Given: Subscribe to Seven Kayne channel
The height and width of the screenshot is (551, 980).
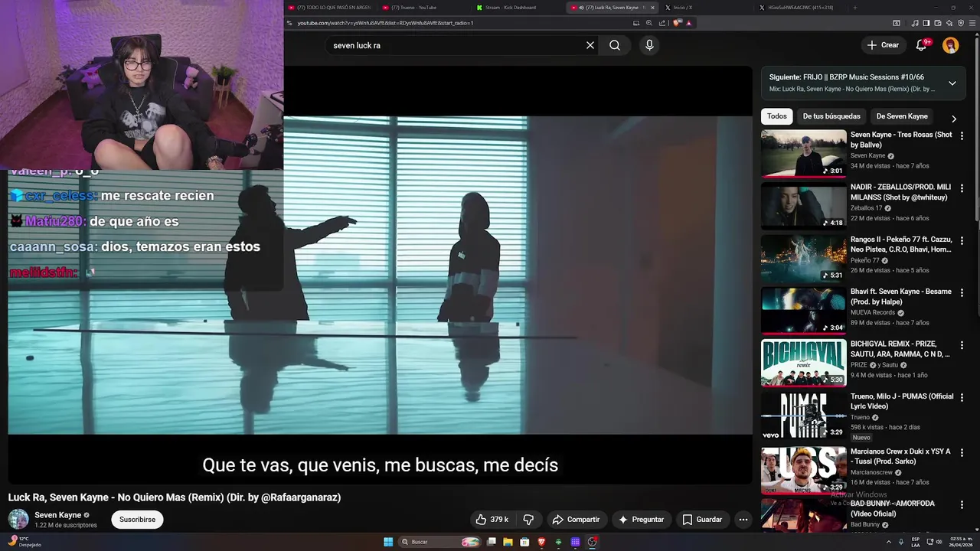Looking at the screenshot, I should 137,520.
